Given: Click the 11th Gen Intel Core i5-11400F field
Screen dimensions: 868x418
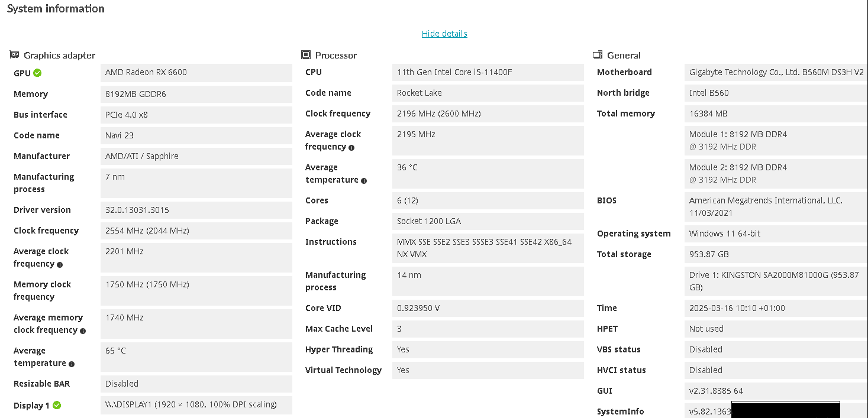Looking at the screenshot, I should click(454, 72).
